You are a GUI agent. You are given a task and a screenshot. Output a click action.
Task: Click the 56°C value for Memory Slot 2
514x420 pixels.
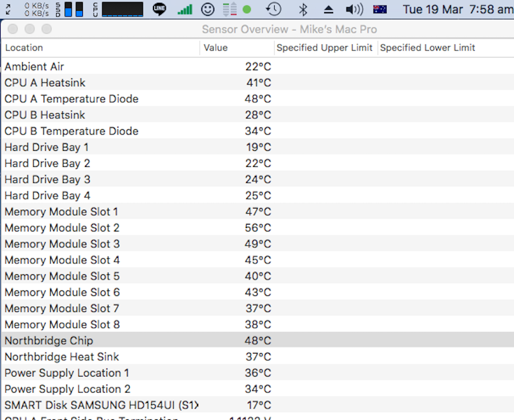coord(258,228)
